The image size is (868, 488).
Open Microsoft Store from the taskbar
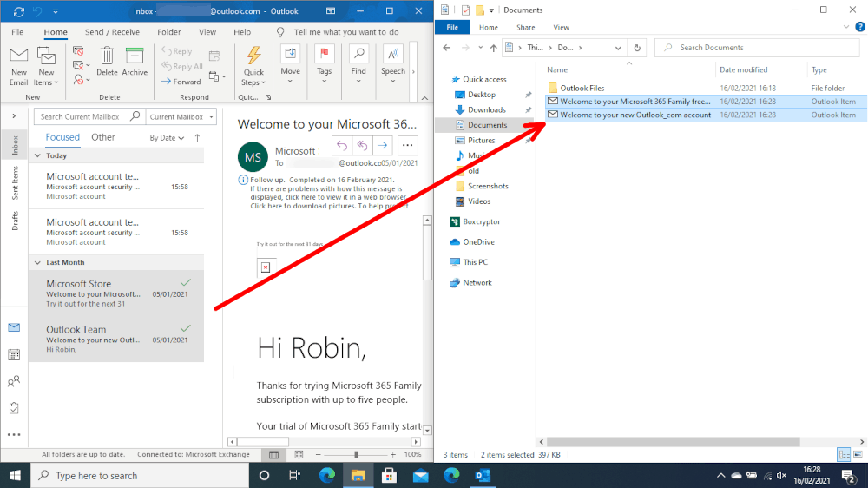389,475
